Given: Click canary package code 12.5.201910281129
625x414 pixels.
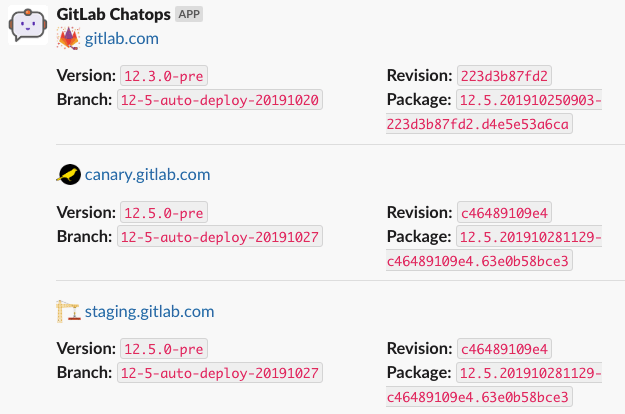Looking at the screenshot, I should (x=529, y=237).
